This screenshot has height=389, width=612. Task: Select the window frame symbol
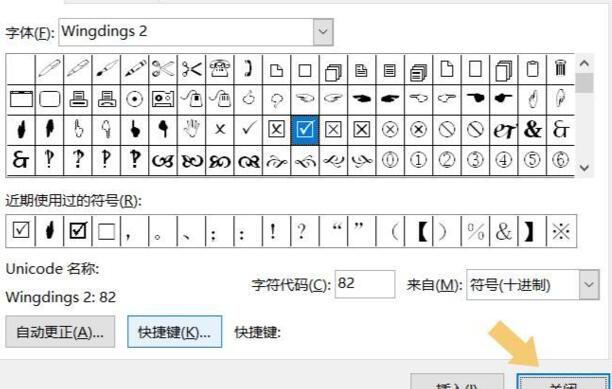[21, 99]
